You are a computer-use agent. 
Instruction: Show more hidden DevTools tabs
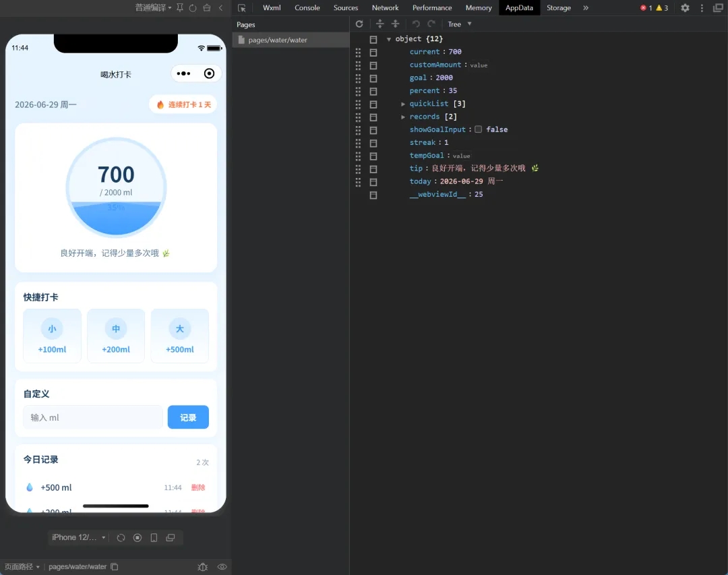(586, 8)
